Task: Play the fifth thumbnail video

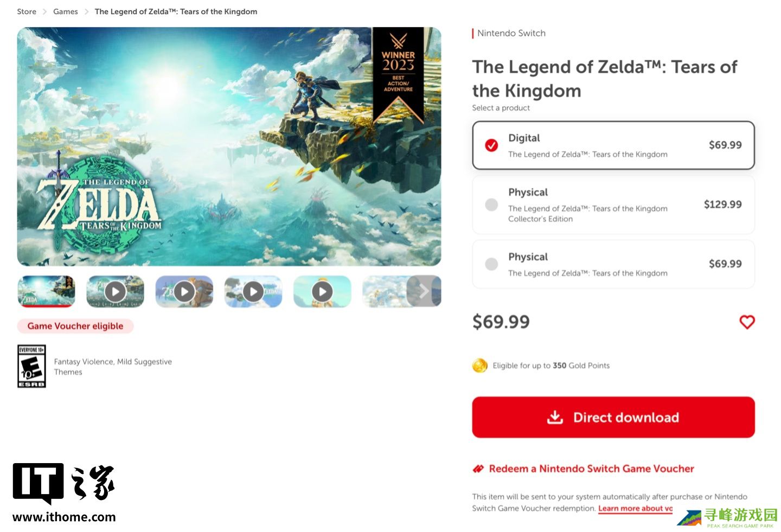Action: point(322,292)
